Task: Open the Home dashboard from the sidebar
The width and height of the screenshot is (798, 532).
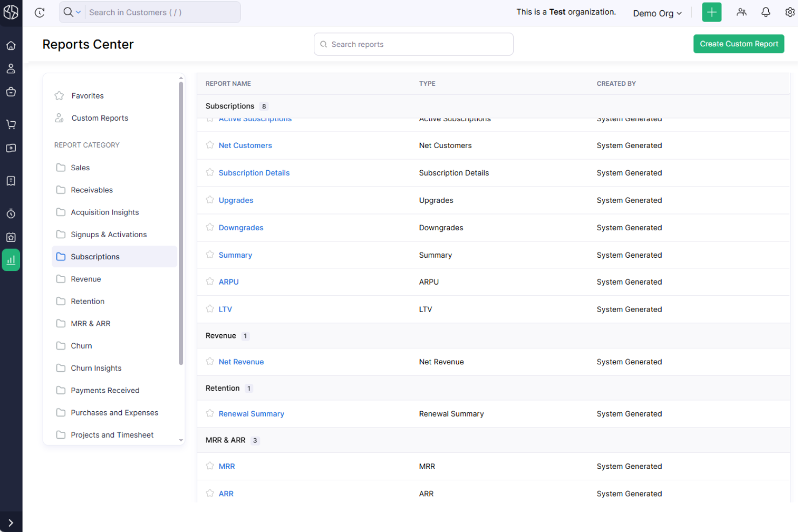Action: click(x=11, y=45)
